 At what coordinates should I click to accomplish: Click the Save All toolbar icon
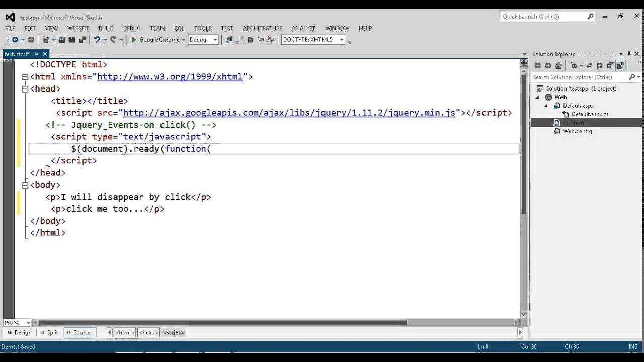[x=82, y=40]
